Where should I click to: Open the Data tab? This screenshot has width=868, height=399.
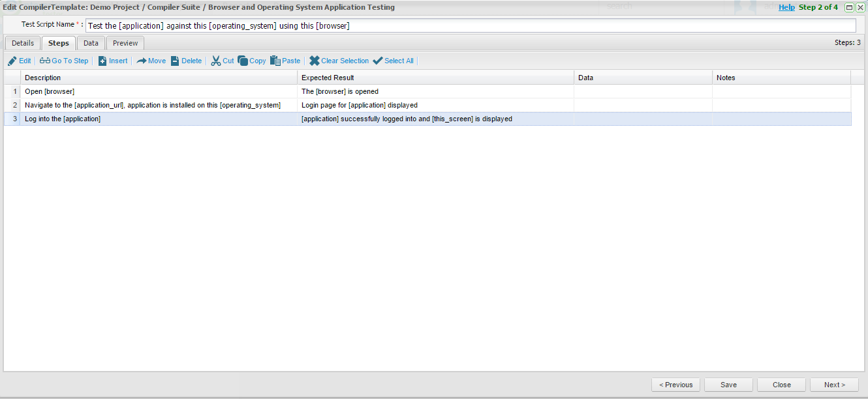pos(91,43)
